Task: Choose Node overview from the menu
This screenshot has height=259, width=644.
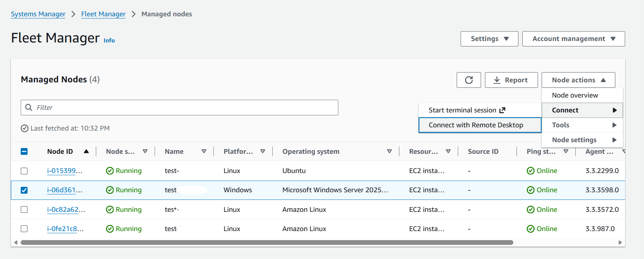Action: pyautogui.click(x=582, y=95)
